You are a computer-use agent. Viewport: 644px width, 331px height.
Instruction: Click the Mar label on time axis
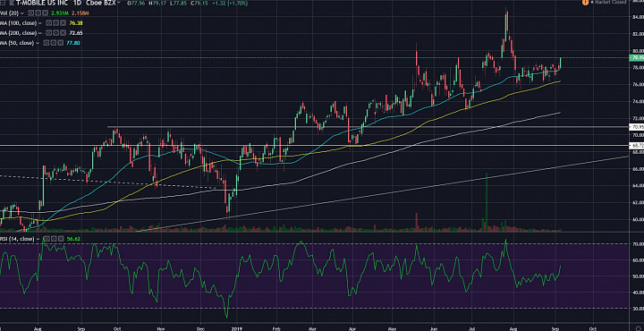[x=312, y=328]
